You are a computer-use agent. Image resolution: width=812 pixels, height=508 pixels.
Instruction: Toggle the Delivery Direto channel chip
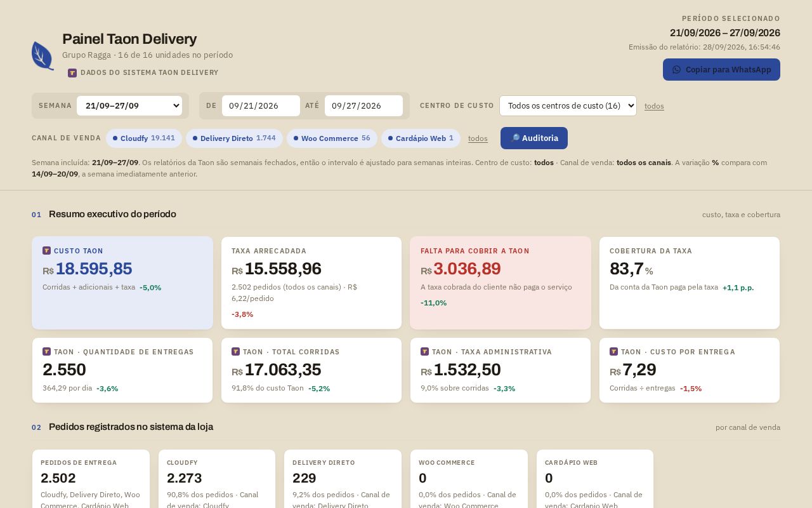(234, 138)
